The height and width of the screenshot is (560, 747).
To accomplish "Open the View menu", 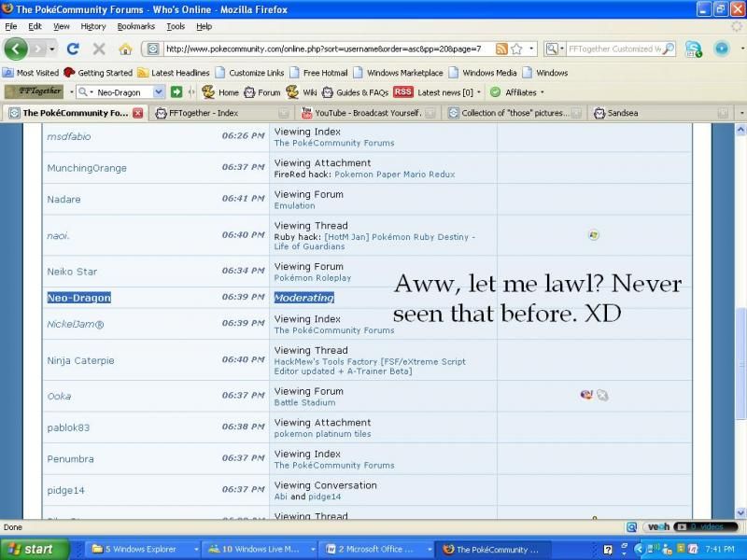I will click(61, 26).
